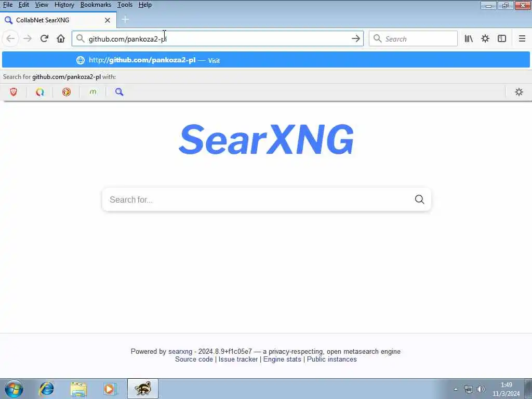Open search settings gear in dropdown
This screenshot has height=399, width=532.
(x=519, y=92)
